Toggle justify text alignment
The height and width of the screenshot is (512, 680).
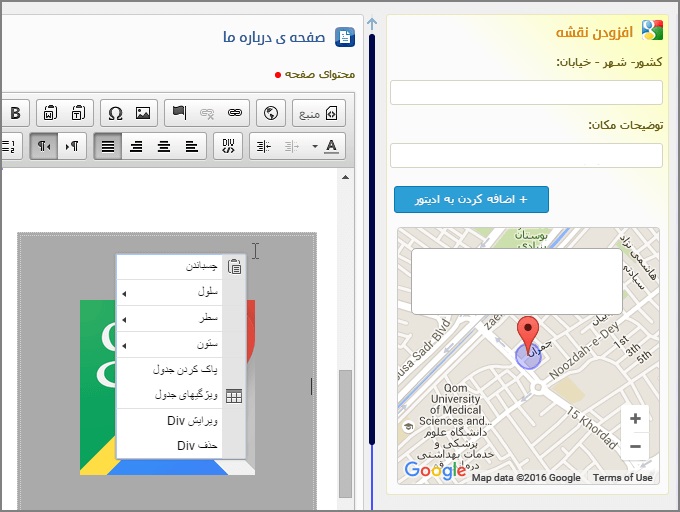(x=108, y=146)
